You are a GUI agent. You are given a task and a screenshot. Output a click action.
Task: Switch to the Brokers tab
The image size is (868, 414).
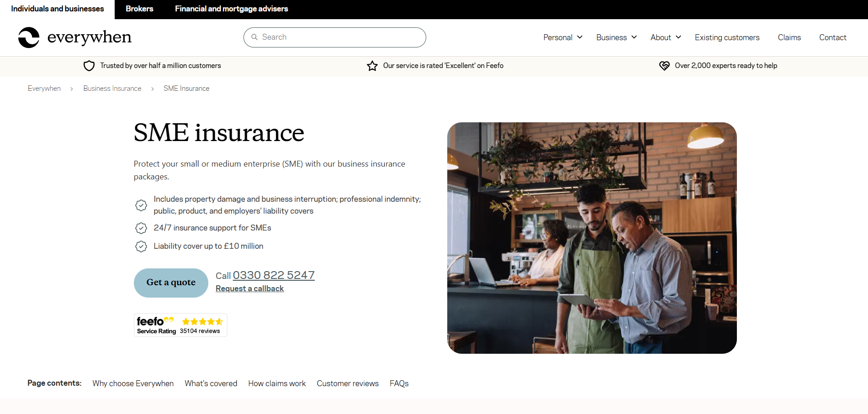139,9
